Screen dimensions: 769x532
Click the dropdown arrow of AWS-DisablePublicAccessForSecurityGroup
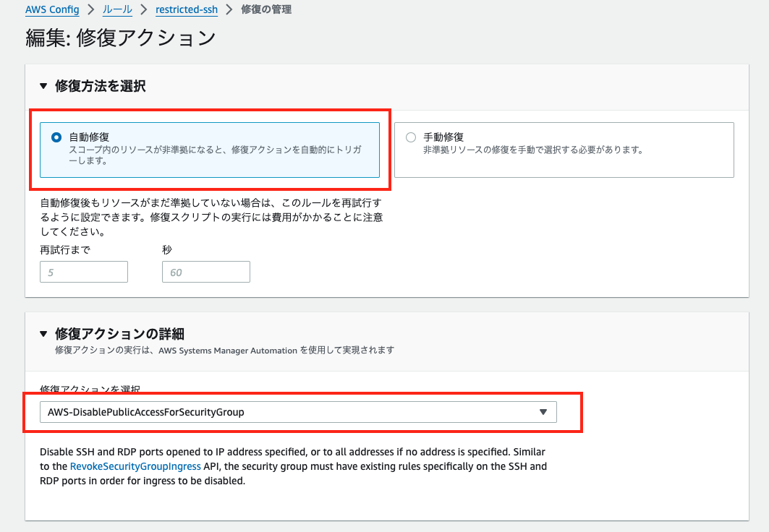pos(543,412)
